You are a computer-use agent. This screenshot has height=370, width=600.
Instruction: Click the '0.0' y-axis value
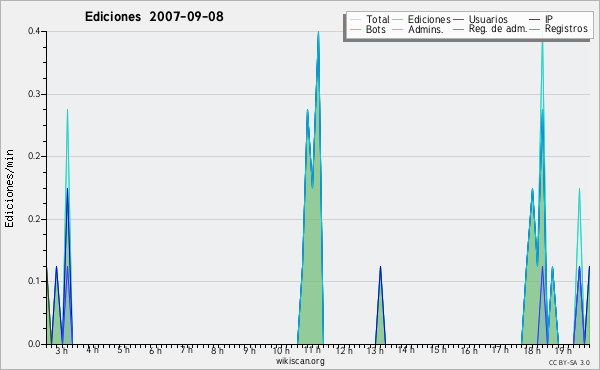coord(34,344)
